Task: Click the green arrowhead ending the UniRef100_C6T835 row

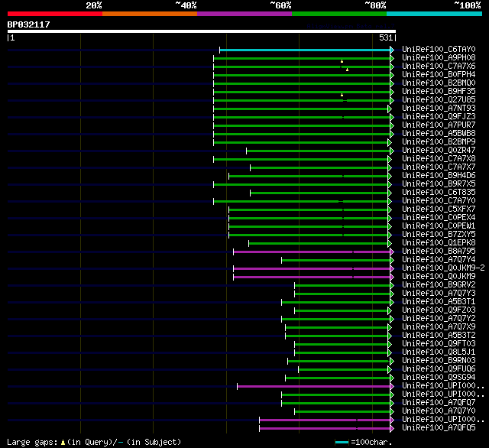Action: click(390, 193)
